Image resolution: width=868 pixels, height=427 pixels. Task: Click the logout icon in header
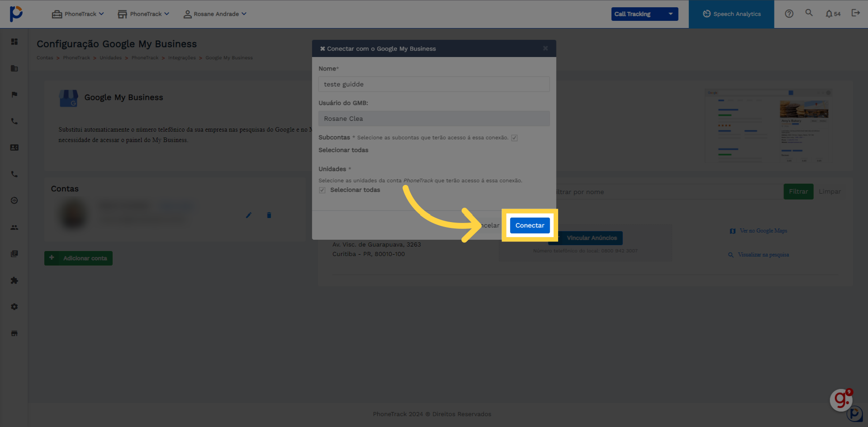pyautogui.click(x=855, y=13)
